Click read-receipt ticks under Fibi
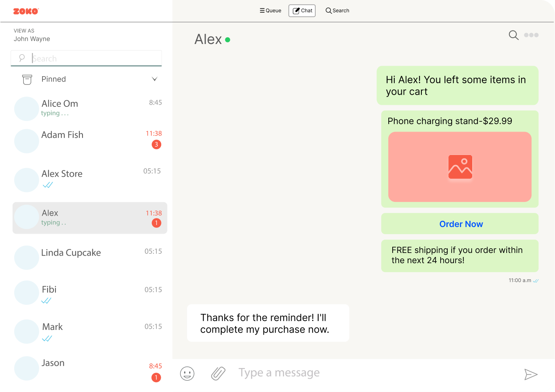The height and width of the screenshot is (392, 555). (x=46, y=301)
